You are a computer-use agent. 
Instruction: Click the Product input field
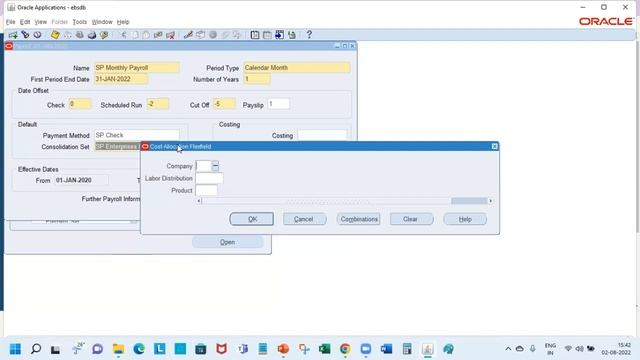[207, 191]
